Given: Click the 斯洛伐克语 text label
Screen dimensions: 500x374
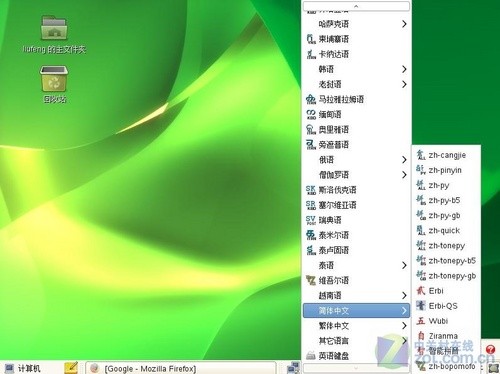Looking at the screenshot, I should 337,190.
